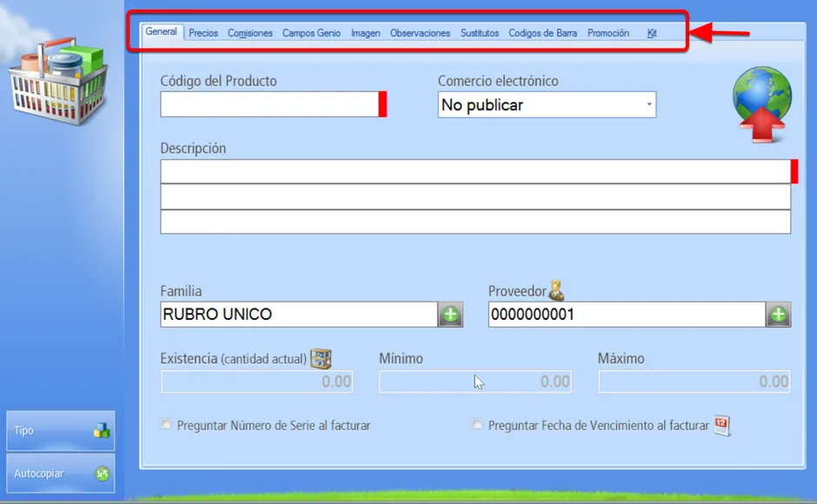The height and width of the screenshot is (504, 817).
Task: Enable Preguntar Fecha de Vencimiento al facturar
Action: click(x=477, y=424)
